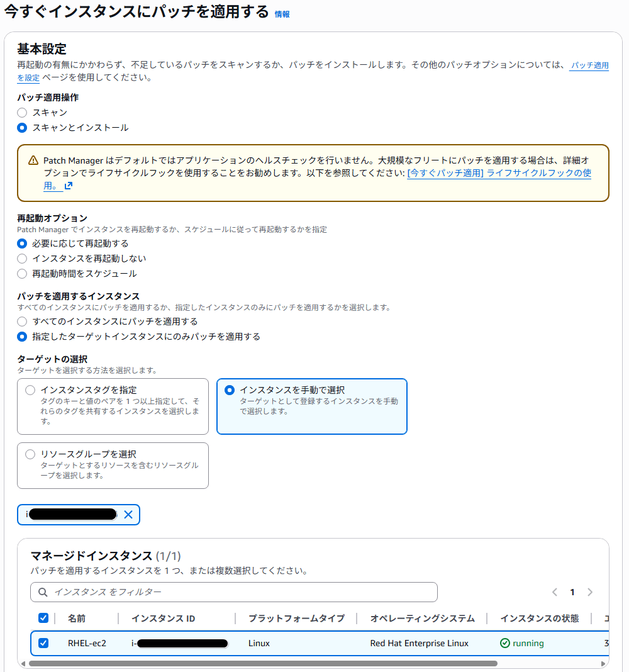
Task: Uncheck the RHEL-ec2 instance row checkbox
Action: click(x=43, y=643)
